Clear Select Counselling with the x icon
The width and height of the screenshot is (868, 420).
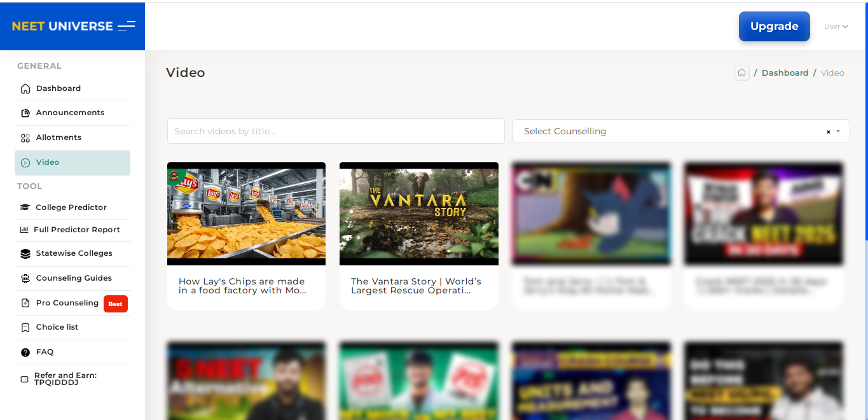[x=828, y=132]
